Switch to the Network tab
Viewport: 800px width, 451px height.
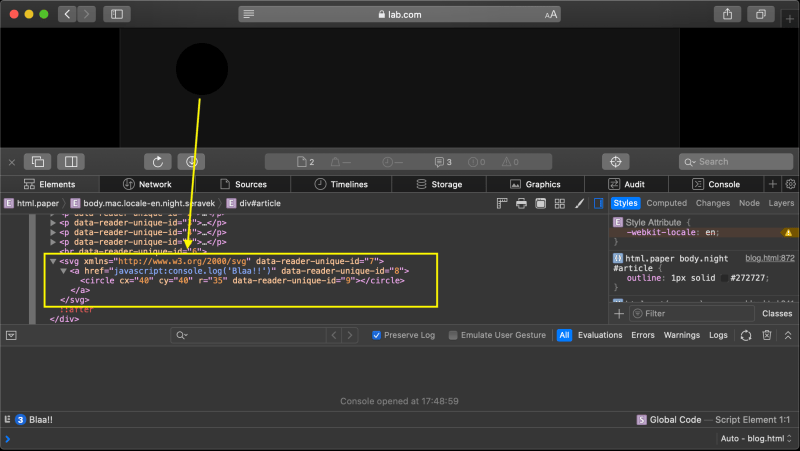click(147, 184)
